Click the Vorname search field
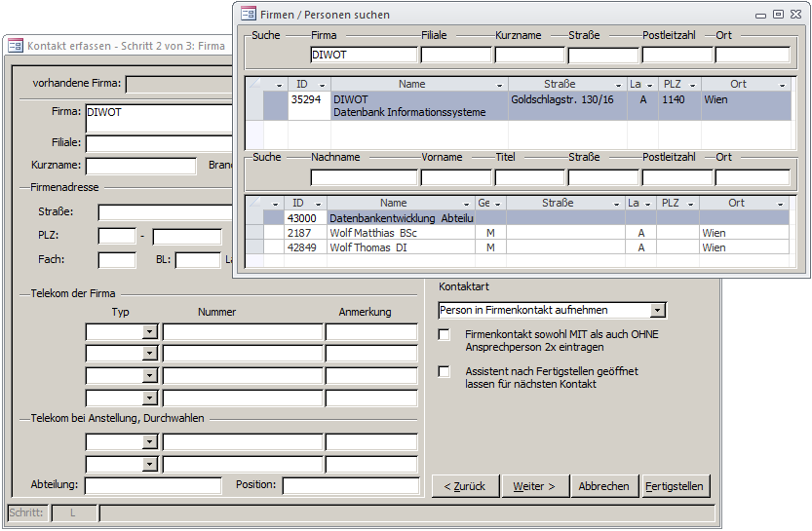 456,177
